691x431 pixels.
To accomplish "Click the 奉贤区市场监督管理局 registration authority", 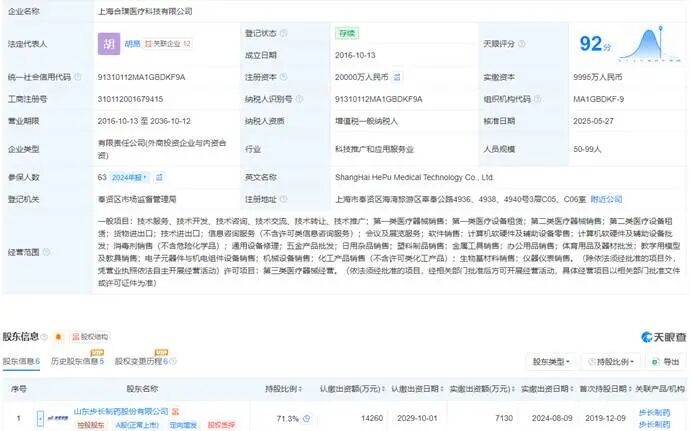I will point(137,199).
